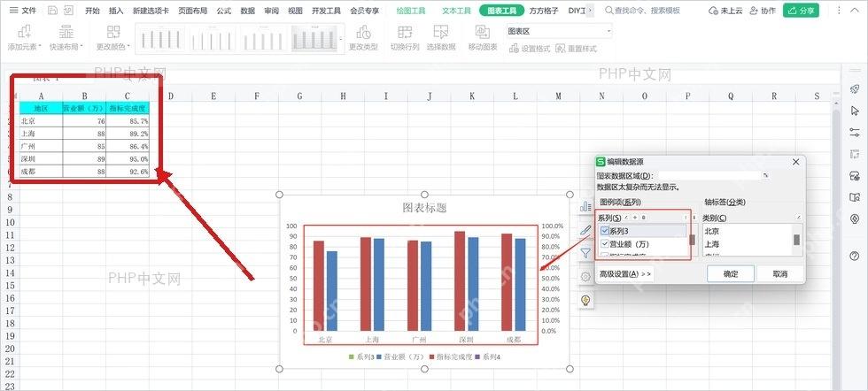Image resolution: width=868 pixels, height=391 pixels.
Task: Click the save icon in title bar
Action: [x=52, y=11]
